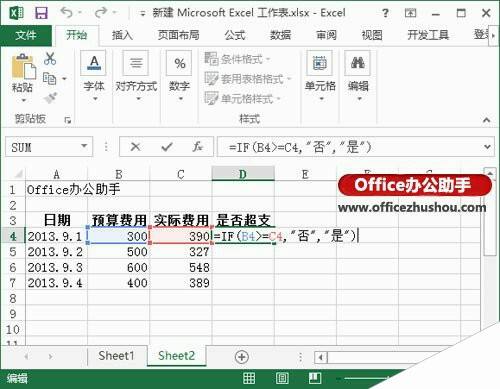Select cell with 是否超支 header
The width and height of the screenshot is (500, 389).
243,220
